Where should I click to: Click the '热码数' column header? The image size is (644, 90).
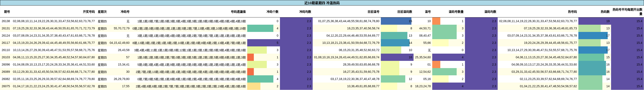[x=605, y=12]
